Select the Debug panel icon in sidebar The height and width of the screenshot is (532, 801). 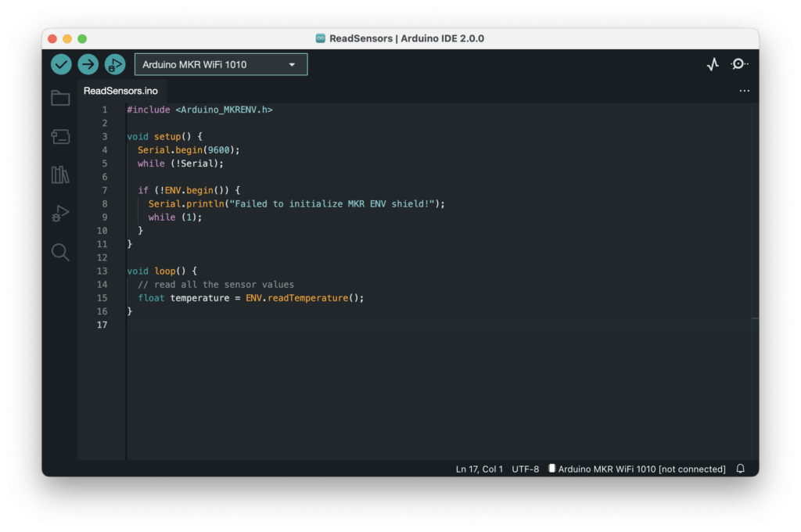60,213
